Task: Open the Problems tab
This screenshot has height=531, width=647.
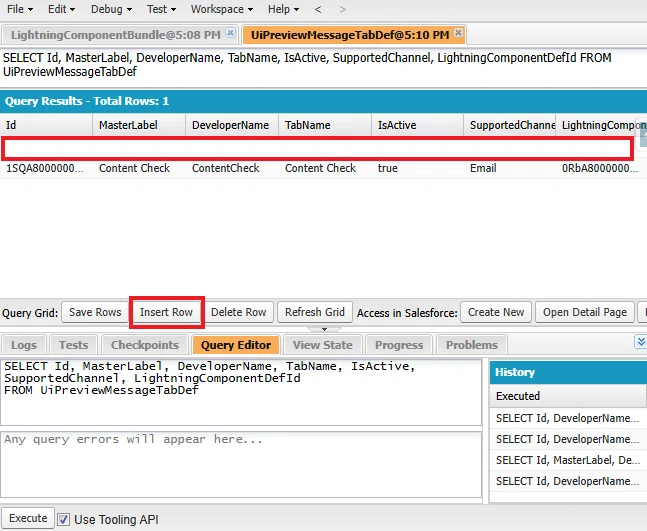Action: tap(472, 345)
